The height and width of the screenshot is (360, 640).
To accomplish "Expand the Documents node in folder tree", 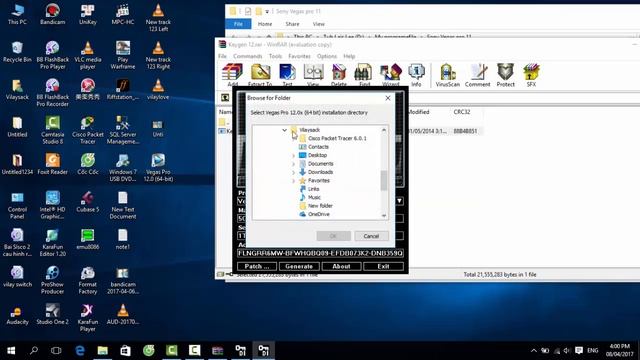I will pyautogui.click(x=293, y=164).
